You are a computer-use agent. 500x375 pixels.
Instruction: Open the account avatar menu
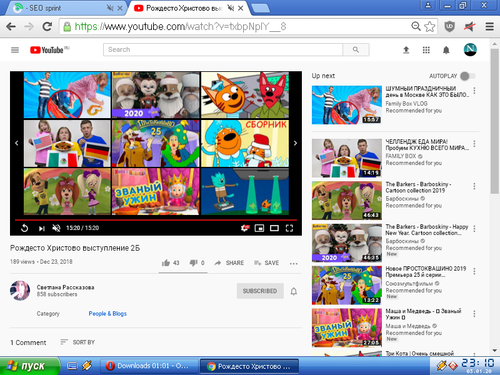pyautogui.click(x=470, y=50)
